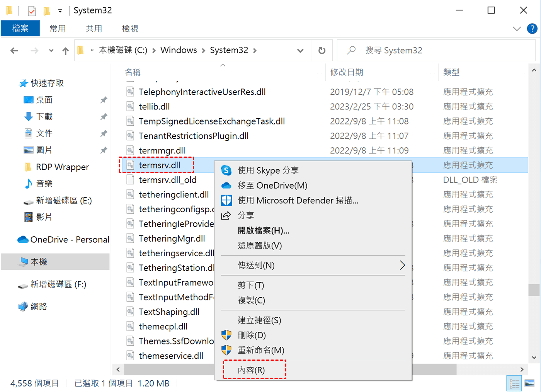Click the Microsoft Defender shield icon
Image resolution: width=541 pixels, height=392 pixels.
coord(226,200)
